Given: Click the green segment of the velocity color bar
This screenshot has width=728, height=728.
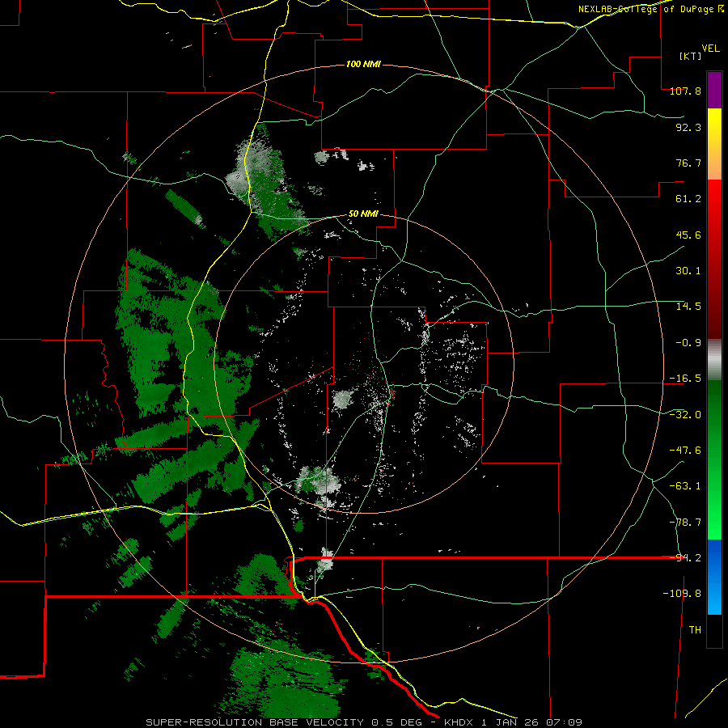Looking at the screenshot, I should click(714, 459).
